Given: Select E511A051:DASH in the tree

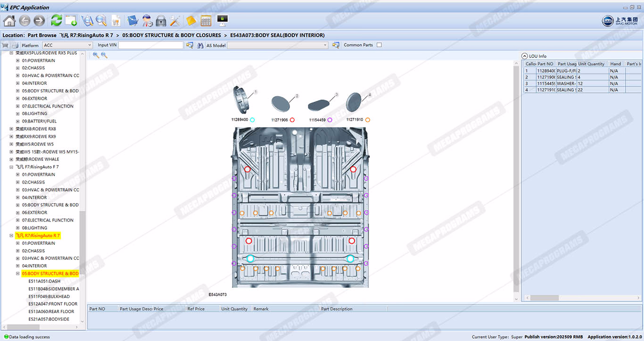Looking at the screenshot, I should [x=44, y=281].
